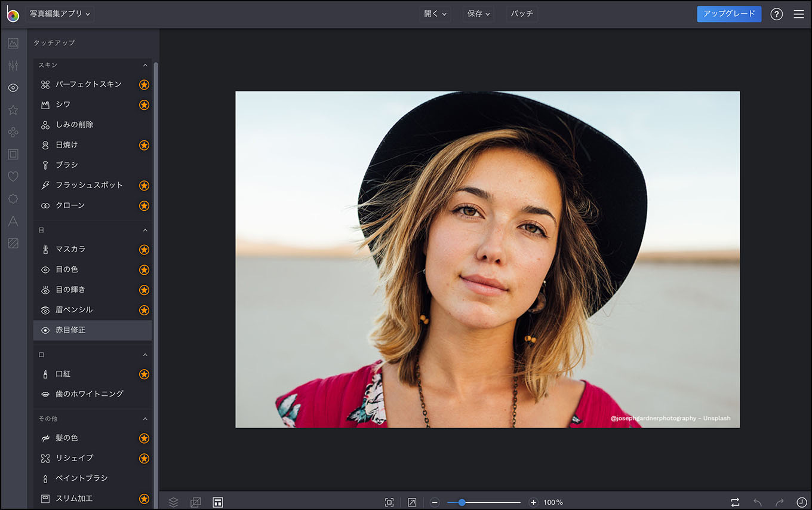812x510 pixels.
Task: Open the 写真編集アプリ dropdown
Action: click(x=60, y=14)
